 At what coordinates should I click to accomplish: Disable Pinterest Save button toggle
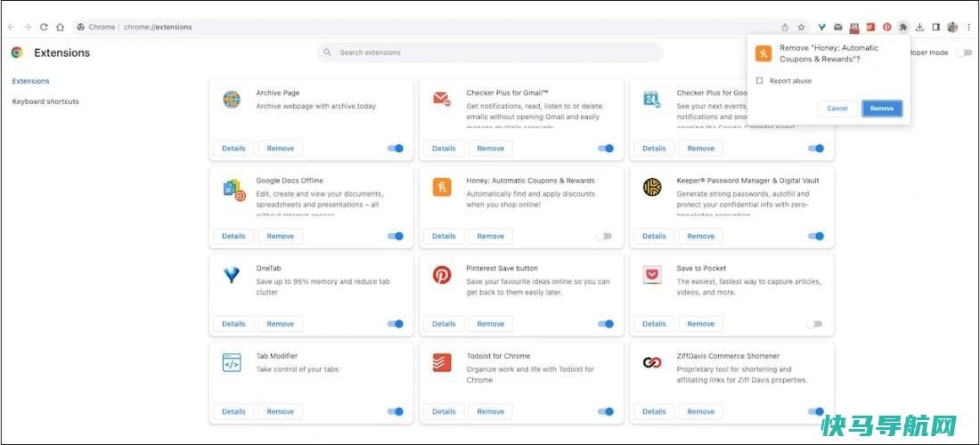tap(606, 324)
